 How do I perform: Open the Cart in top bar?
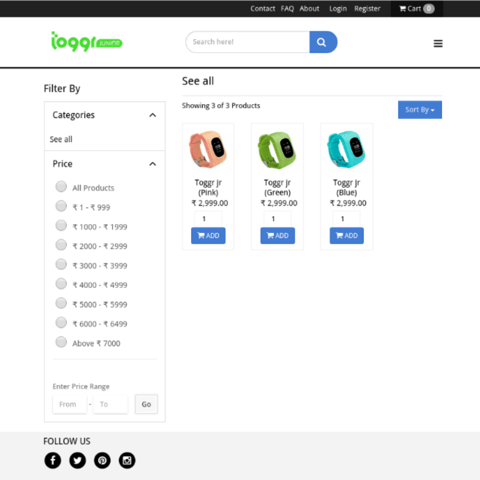click(x=417, y=9)
